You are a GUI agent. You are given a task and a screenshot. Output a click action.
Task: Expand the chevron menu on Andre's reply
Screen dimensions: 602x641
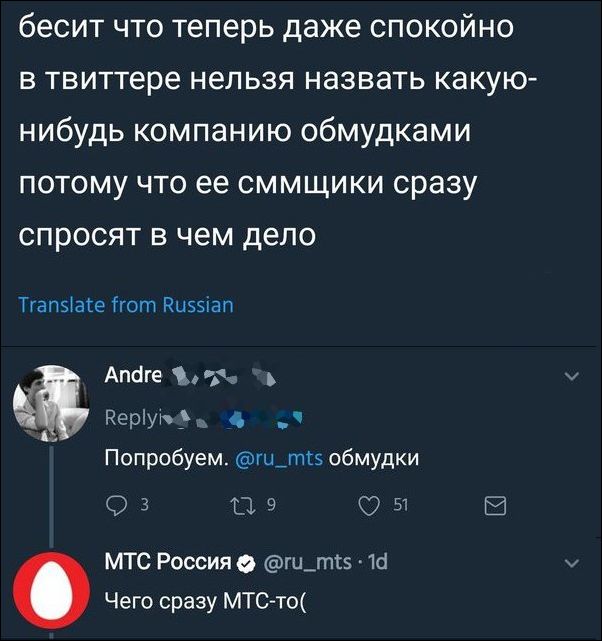[x=571, y=376]
